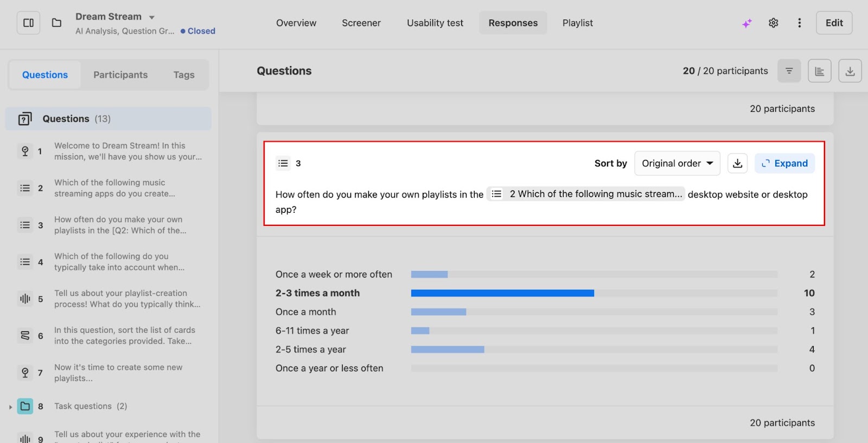Open the Dream Stream project dropdown arrow
The image size is (868, 443).
point(152,17)
